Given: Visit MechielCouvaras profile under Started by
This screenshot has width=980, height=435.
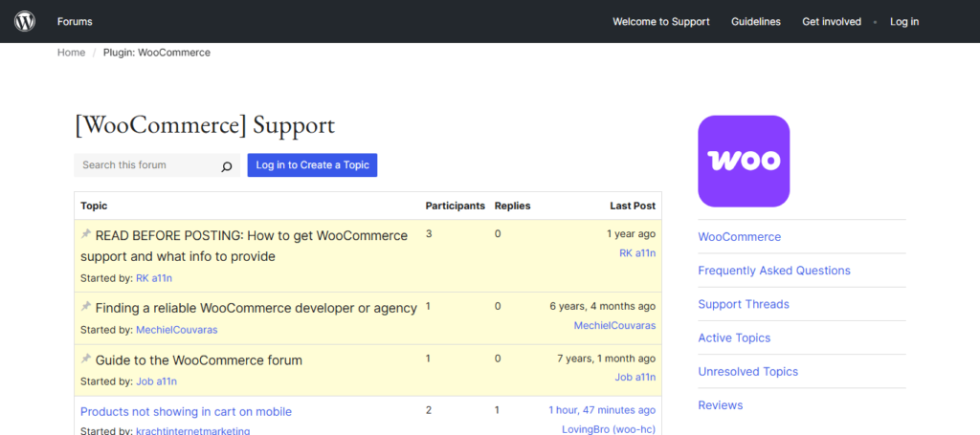Looking at the screenshot, I should tap(177, 330).
